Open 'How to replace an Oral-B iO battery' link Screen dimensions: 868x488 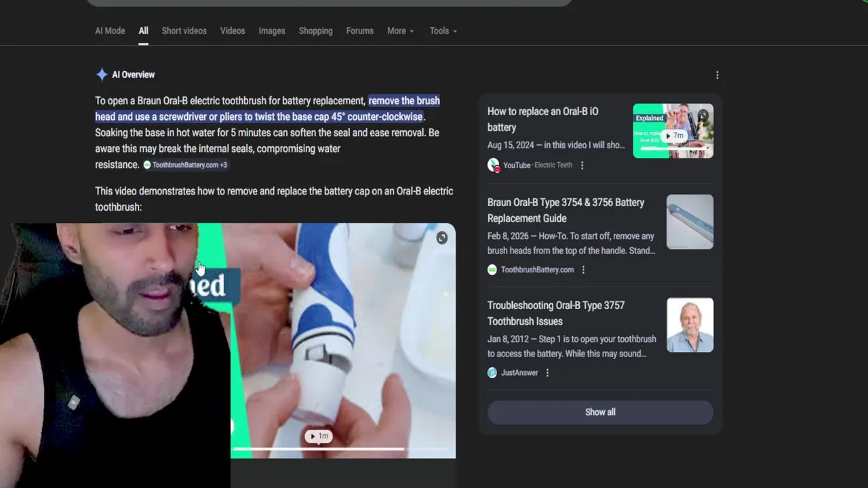coord(542,119)
